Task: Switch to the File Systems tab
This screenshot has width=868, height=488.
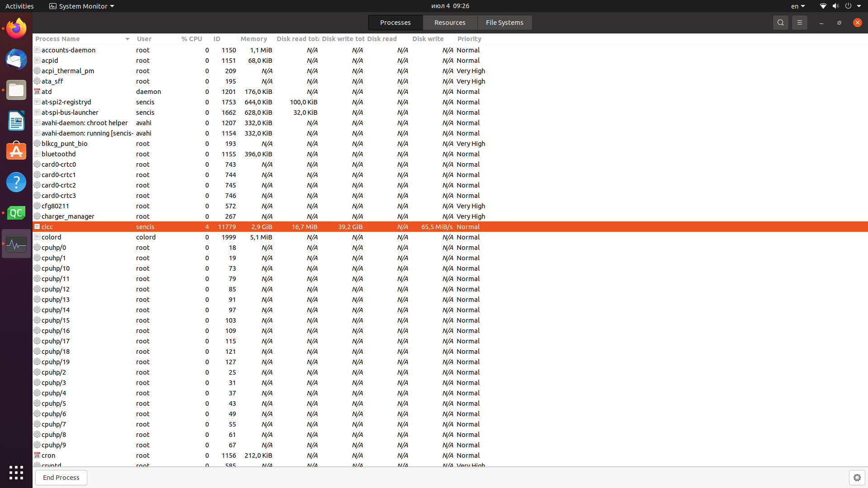Action: 504,23
